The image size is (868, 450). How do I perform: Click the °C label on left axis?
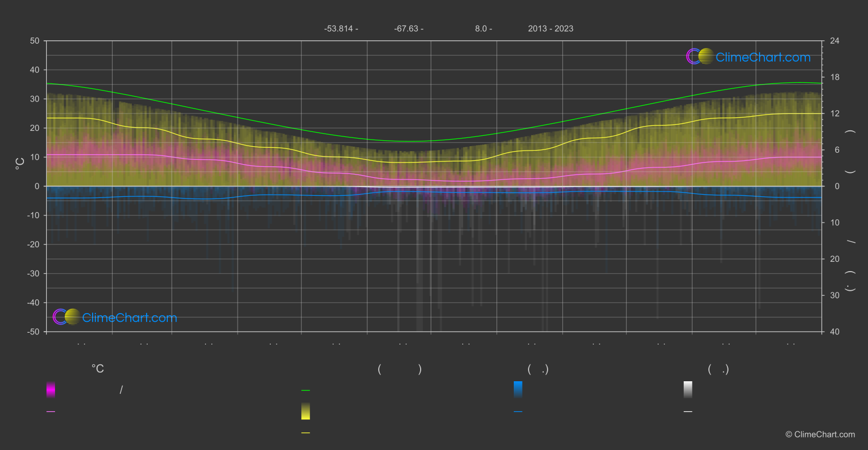tap(20, 164)
